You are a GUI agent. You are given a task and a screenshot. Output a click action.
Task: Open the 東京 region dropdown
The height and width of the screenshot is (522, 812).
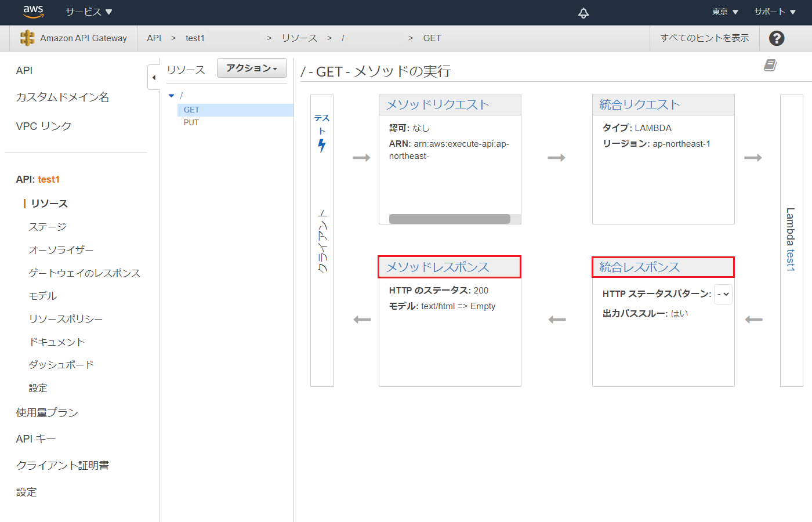point(725,12)
